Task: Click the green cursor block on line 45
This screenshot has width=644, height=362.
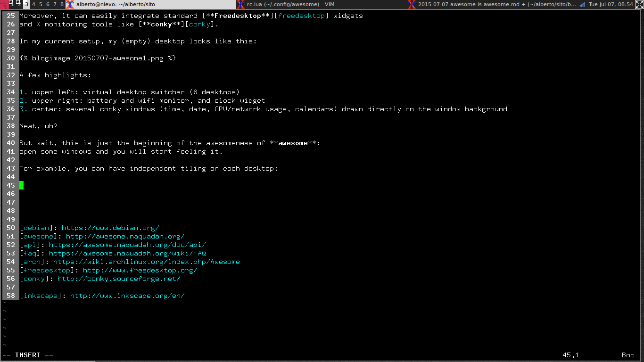Action: (x=21, y=185)
